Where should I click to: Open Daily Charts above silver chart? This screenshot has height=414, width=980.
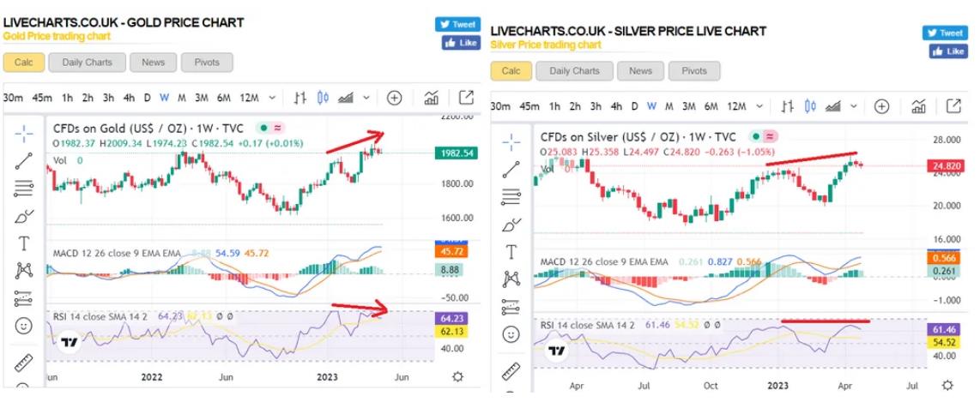point(574,70)
